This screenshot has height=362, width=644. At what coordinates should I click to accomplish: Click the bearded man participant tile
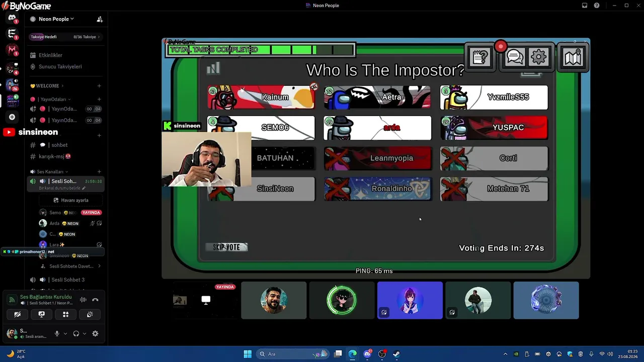(274, 300)
